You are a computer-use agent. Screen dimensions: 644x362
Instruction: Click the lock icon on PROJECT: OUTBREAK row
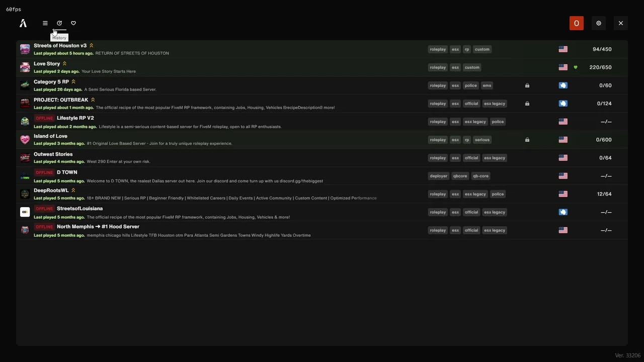[x=527, y=104]
